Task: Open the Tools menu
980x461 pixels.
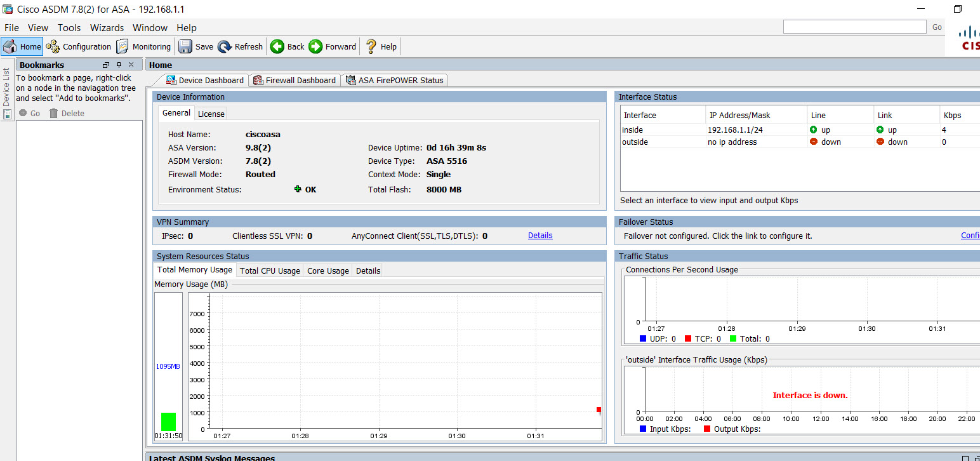Action: pyautogui.click(x=69, y=28)
